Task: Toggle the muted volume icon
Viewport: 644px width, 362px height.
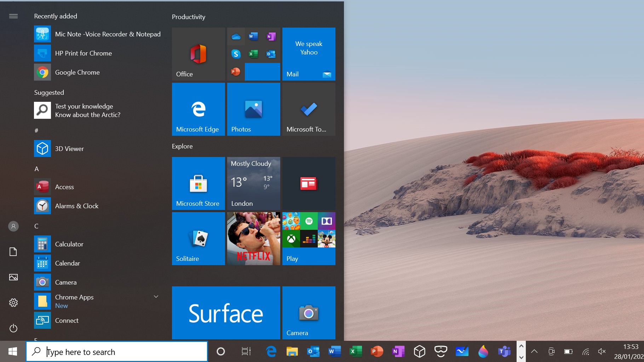Action: point(602,351)
